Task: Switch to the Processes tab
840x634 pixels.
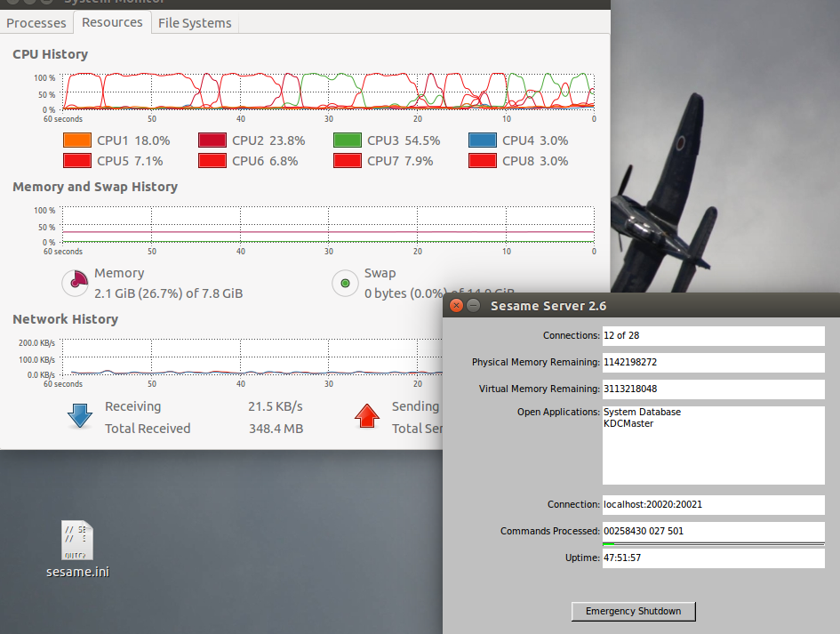Action: tap(36, 23)
